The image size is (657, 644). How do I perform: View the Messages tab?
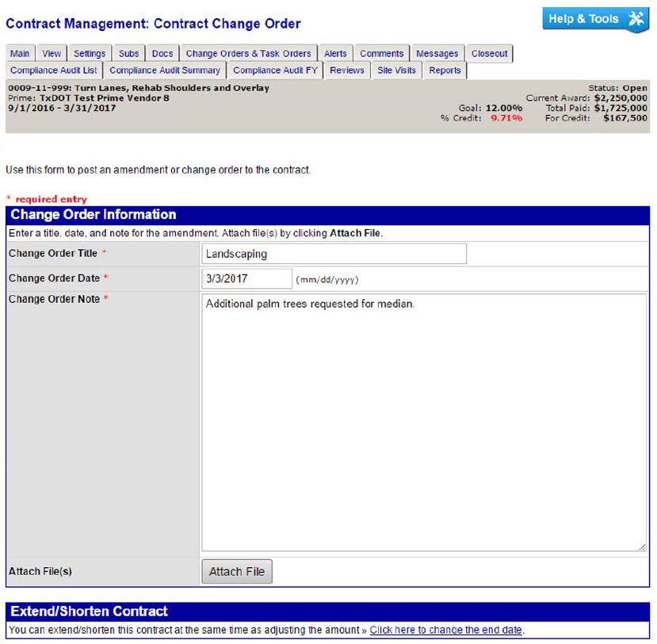(x=437, y=54)
